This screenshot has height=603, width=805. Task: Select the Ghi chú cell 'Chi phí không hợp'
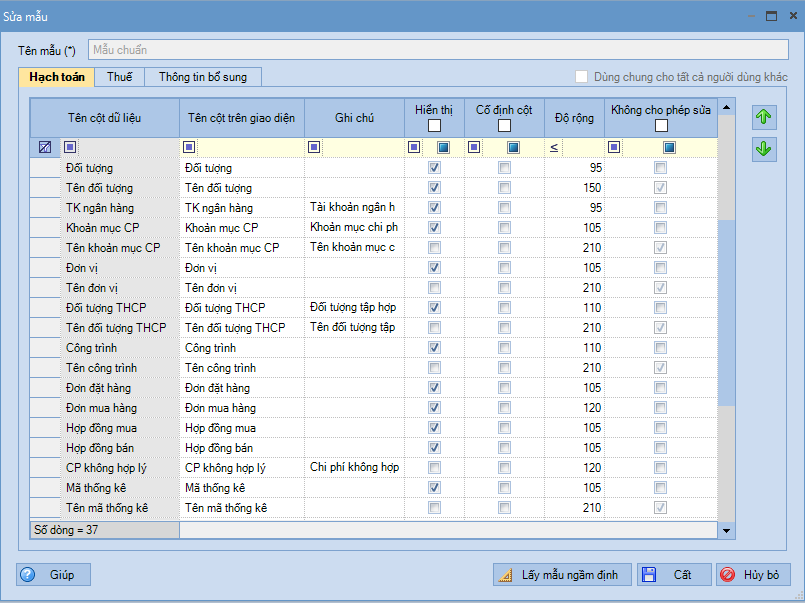[354, 468]
